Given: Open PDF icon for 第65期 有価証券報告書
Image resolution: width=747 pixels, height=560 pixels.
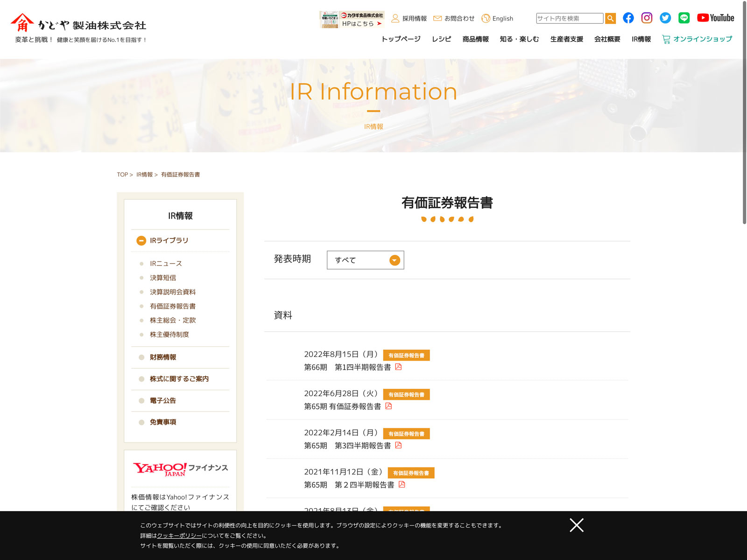Looking at the screenshot, I should pyautogui.click(x=388, y=406).
